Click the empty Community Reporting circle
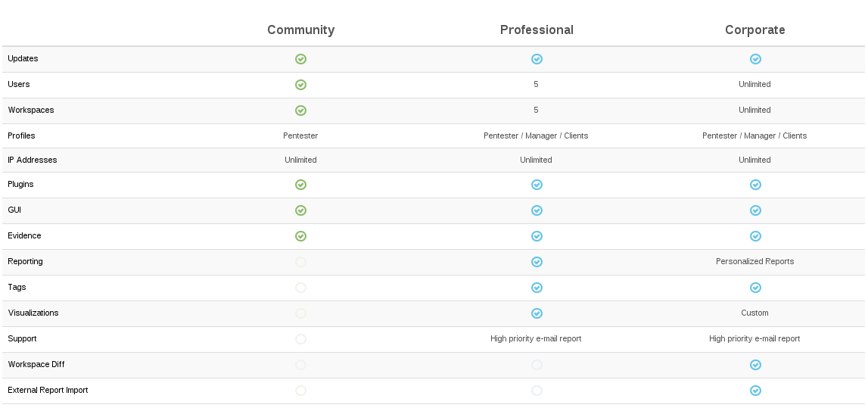Screen dimensions: 868x408 point(300,262)
